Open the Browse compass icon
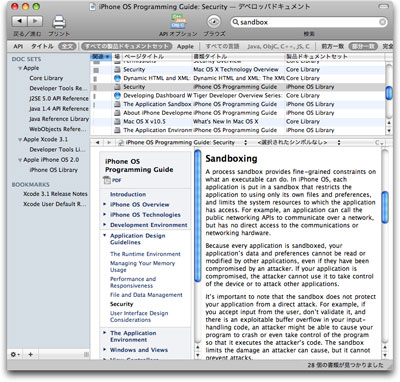Viewport: 400px width, 382px height. [x=214, y=22]
